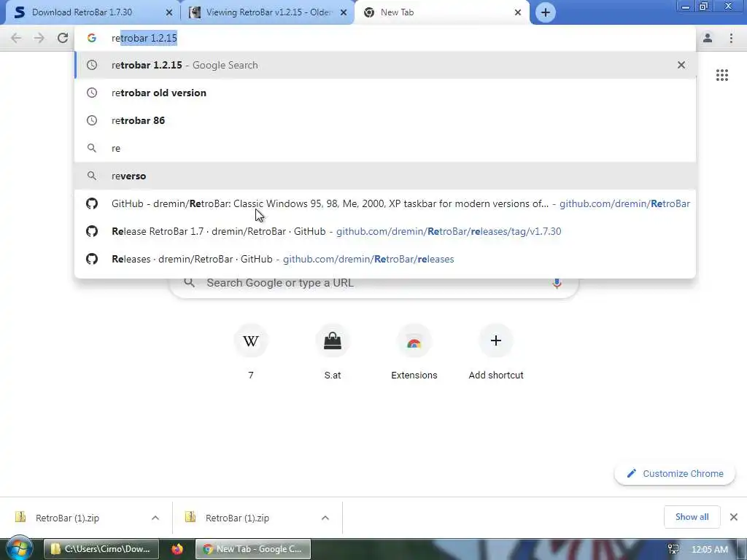Viewport: 747px width, 560px height.
Task: Go forward with the forward arrow
Action: [39, 38]
